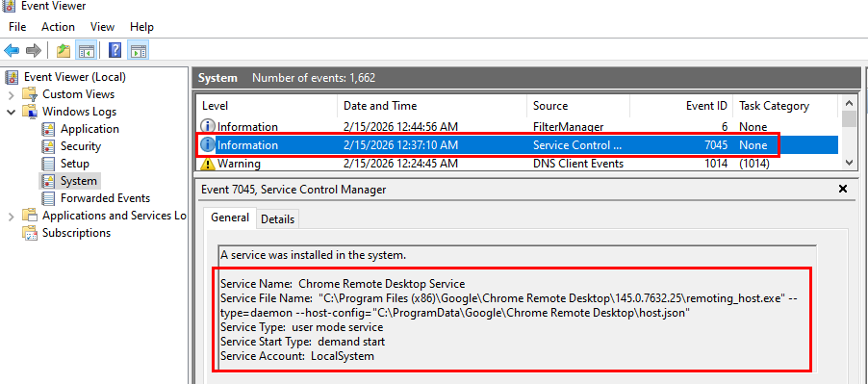Image resolution: width=868 pixels, height=384 pixels.
Task: Click the 'Event 7045, Service Control Manager' header
Action: 294,190
